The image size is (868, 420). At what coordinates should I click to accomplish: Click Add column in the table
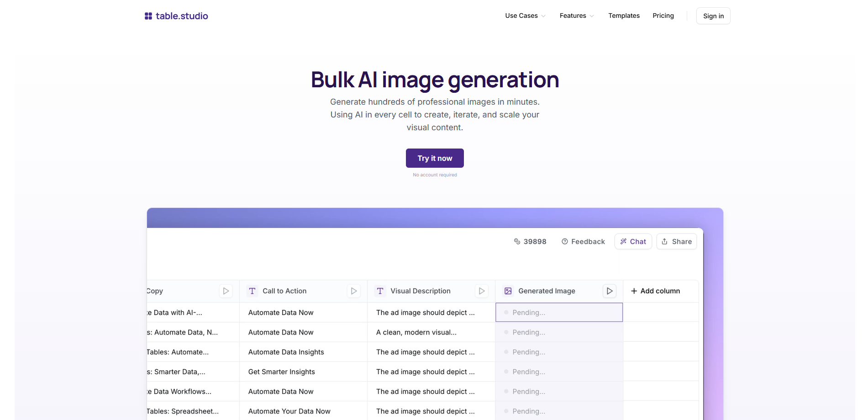[x=655, y=291]
